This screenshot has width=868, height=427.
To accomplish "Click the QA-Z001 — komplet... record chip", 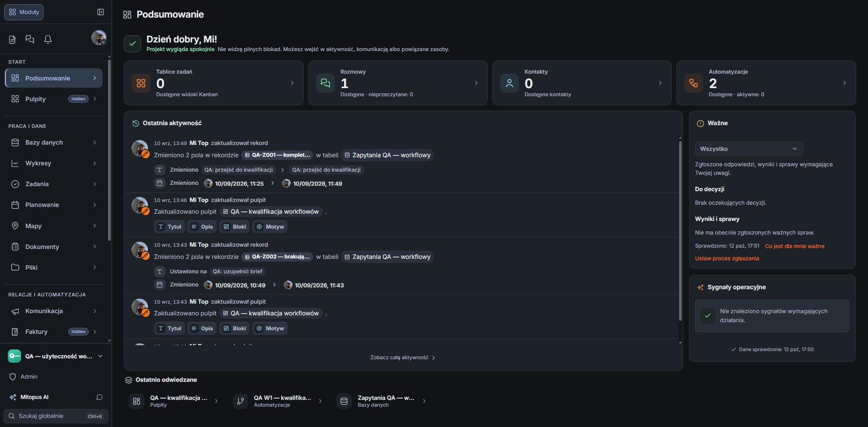I will [x=277, y=155].
